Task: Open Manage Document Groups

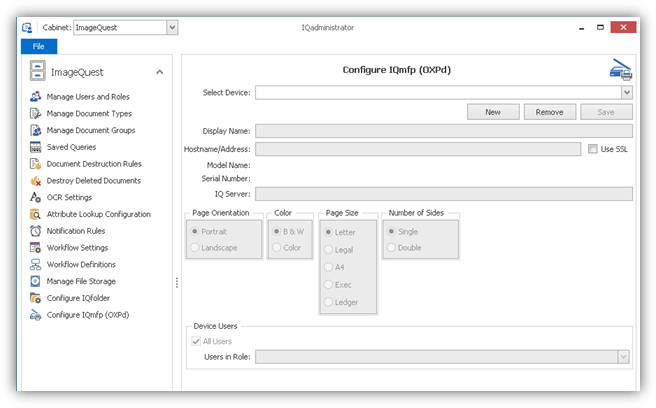Action: (x=91, y=130)
